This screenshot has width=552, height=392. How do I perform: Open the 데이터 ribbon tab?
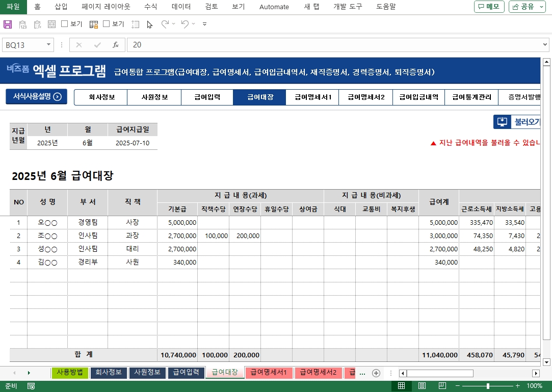[x=181, y=7]
